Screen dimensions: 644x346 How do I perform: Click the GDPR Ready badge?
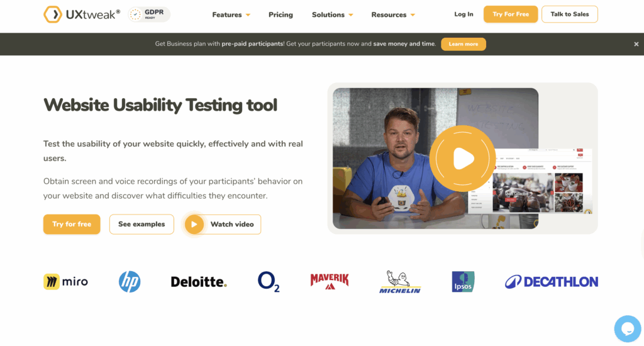[x=149, y=14]
